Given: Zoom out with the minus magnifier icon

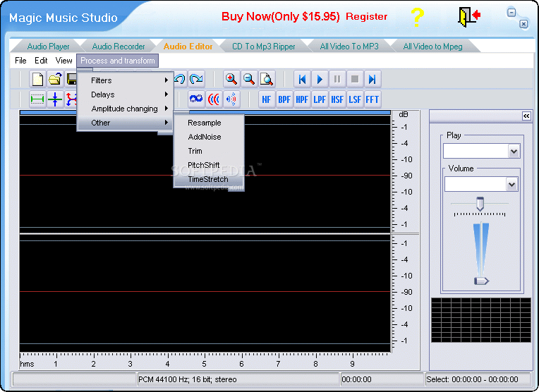Looking at the screenshot, I should (x=249, y=79).
